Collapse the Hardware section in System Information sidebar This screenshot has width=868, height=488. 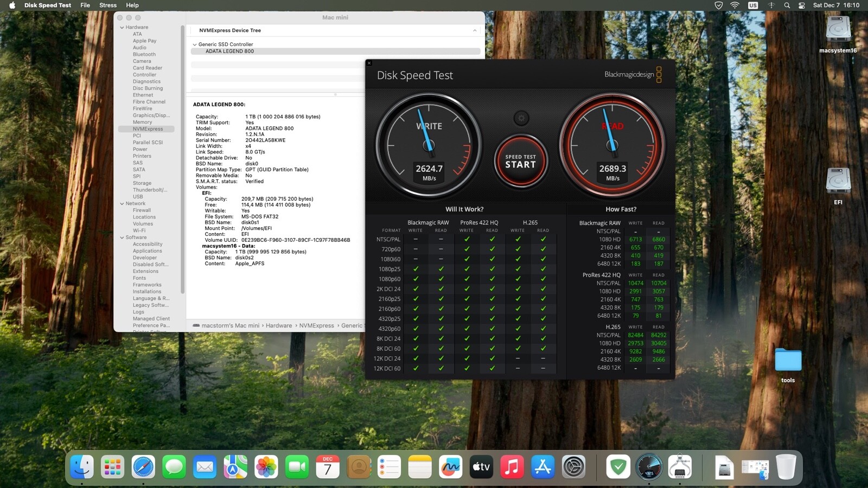122,27
